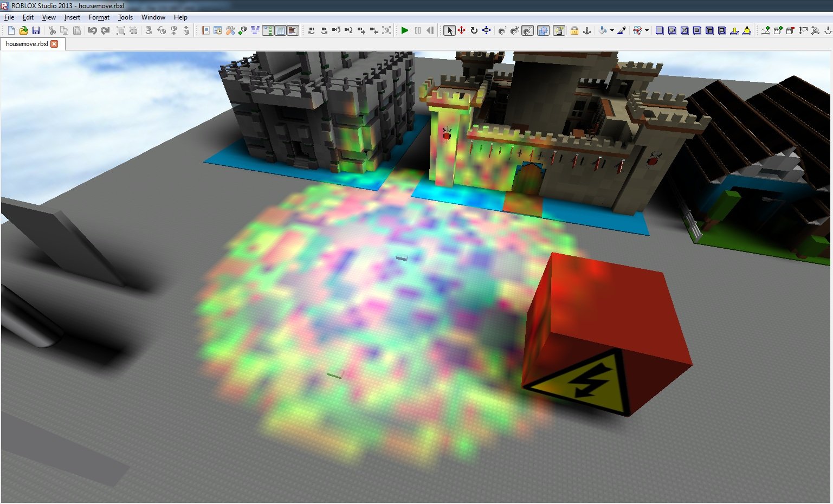The image size is (833, 504).
Task: Insert a new part with the plus icon
Action: coord(242,30)
